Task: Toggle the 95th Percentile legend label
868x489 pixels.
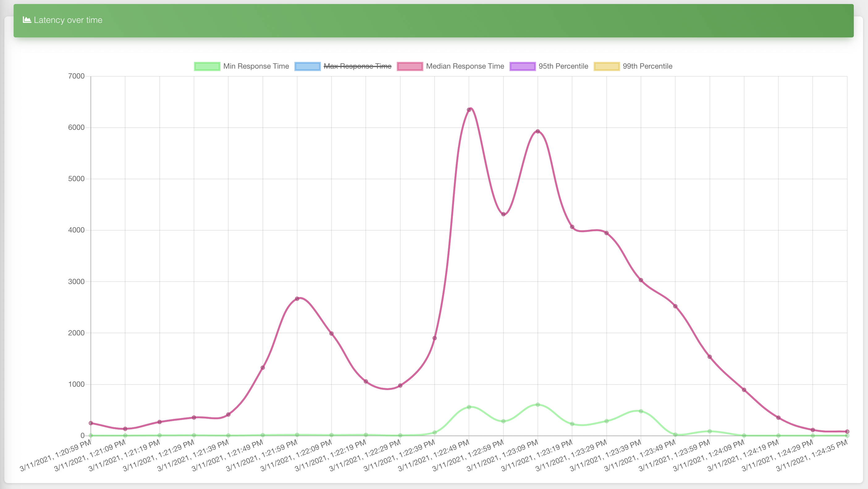Action: point(563,66)
